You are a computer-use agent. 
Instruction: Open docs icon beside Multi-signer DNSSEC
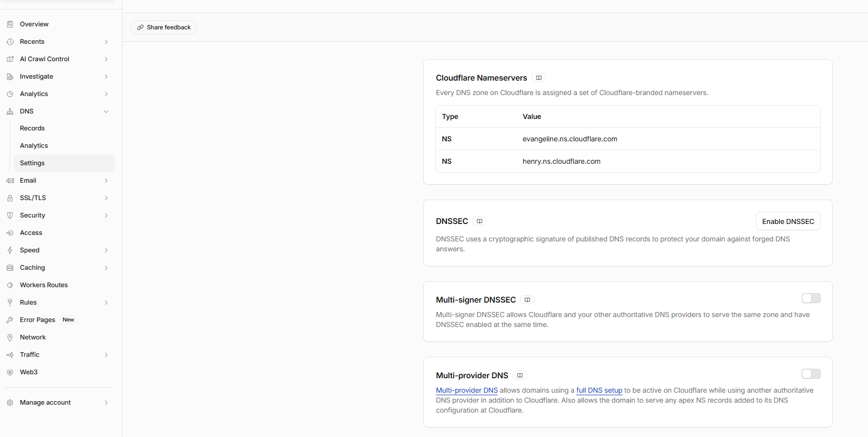[x=527, y=300]
